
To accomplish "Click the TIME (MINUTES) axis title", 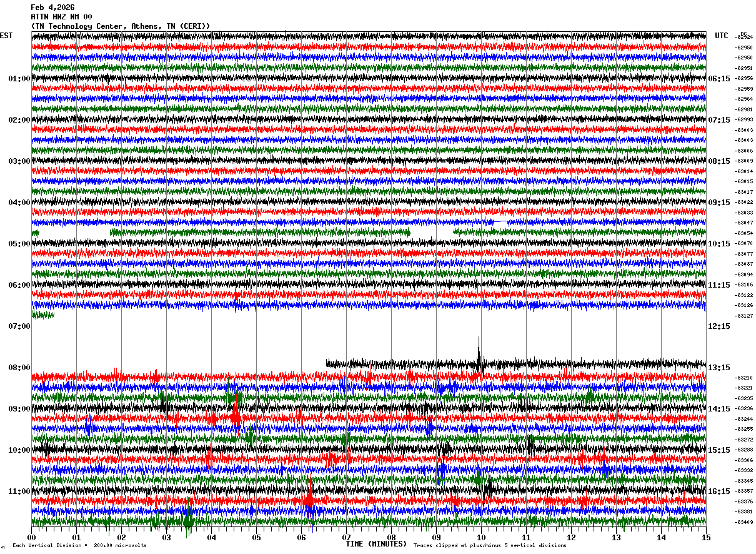I will [x=376, y=544].
